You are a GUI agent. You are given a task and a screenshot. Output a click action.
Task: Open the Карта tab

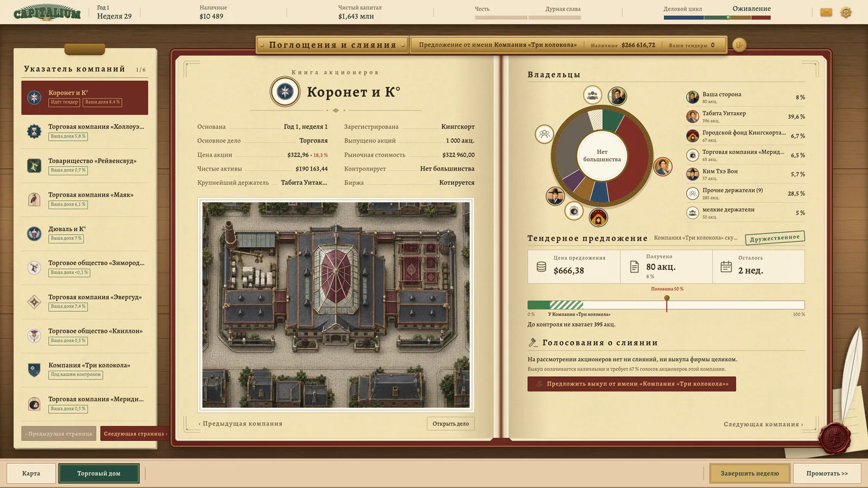pos(31,473)
